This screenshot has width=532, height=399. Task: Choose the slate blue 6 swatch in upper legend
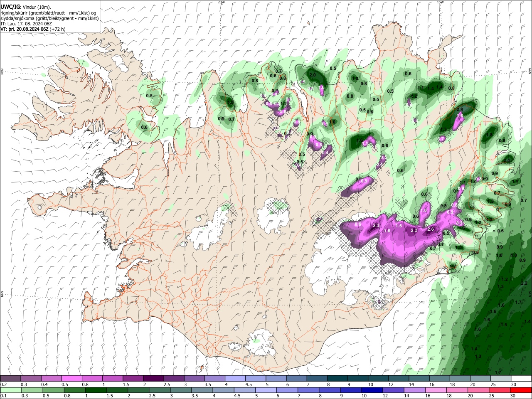[x=296, y=379]
